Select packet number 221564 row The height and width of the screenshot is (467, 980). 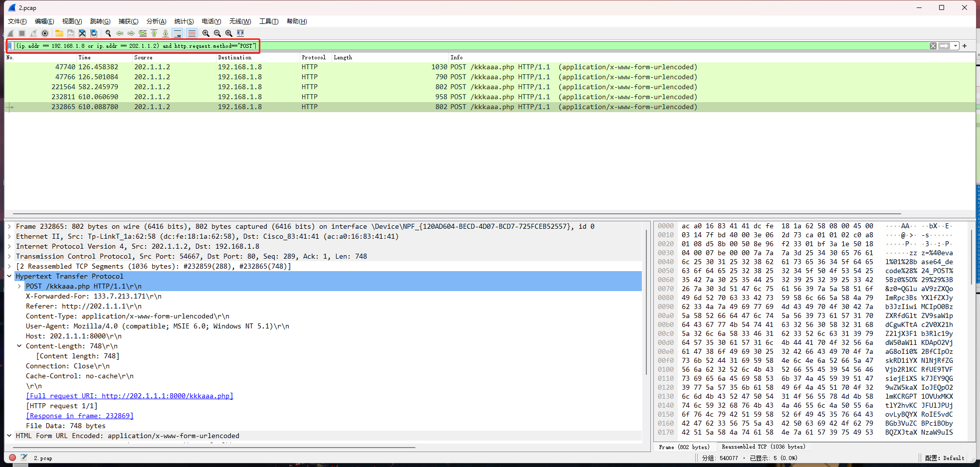490,87
